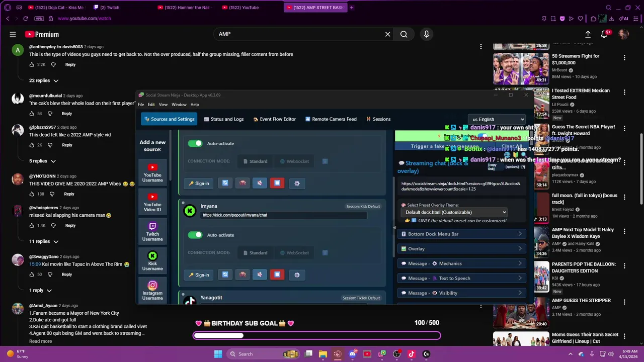Click Read more on @Amol_Ayaan's comment
The image size is (644, 362).
click(40, 341)
